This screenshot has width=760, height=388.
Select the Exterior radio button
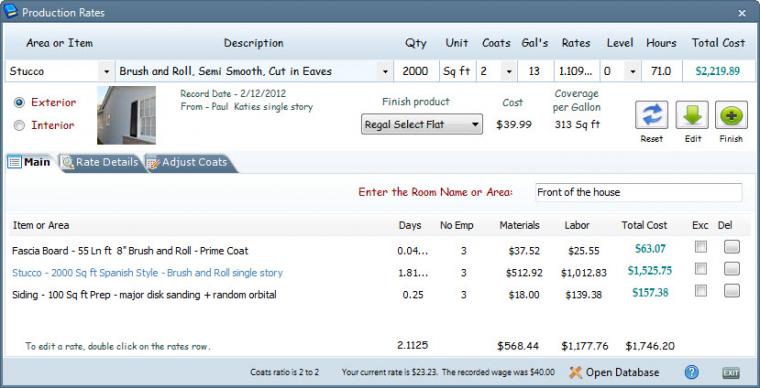click(x=19, y=103)
